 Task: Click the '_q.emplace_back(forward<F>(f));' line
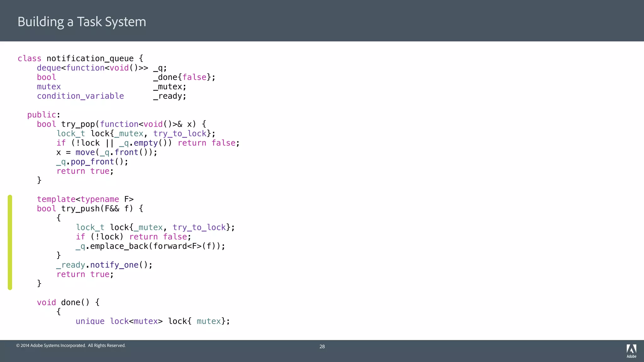click(x=150, y=246)
